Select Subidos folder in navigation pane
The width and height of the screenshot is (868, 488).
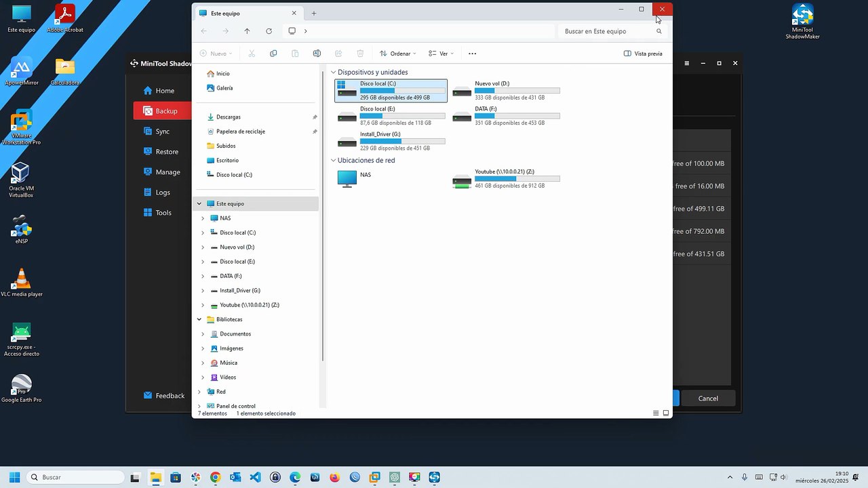pos(220,146)
